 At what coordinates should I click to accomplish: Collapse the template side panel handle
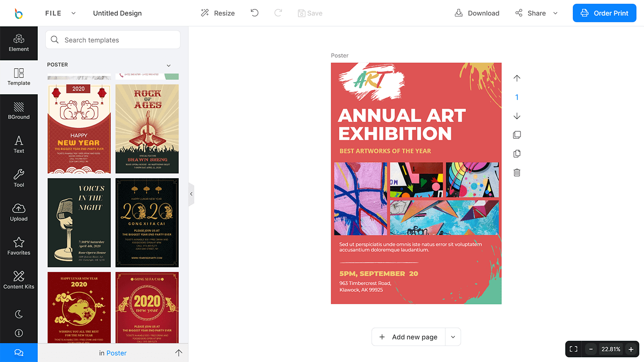(191, 194)
